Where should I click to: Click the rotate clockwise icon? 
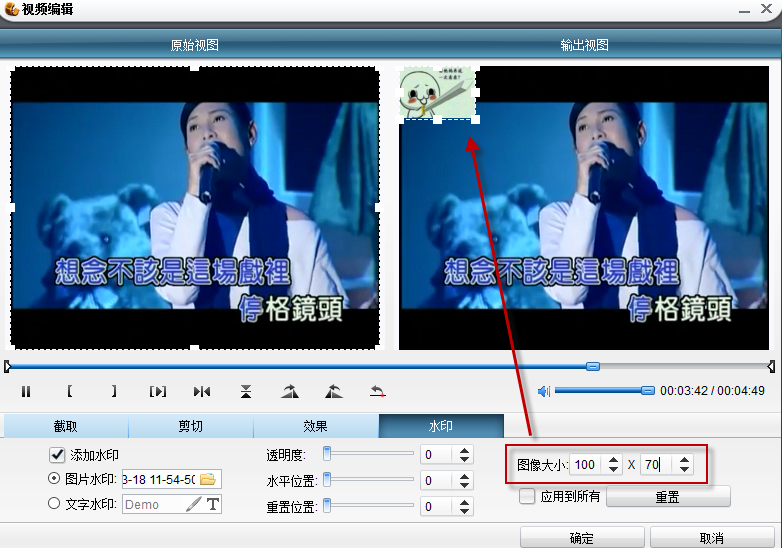tap(290, 392)
